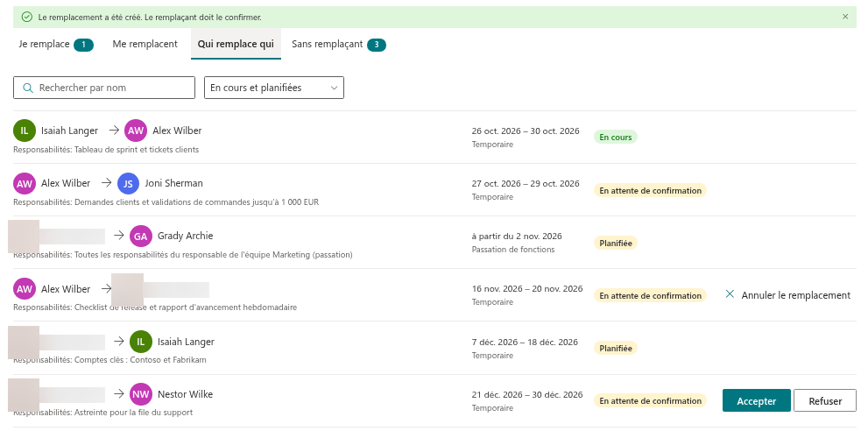Click Nestor Wilke's NW avatar
The image size is (868, 431).
(x=141, y=394)
